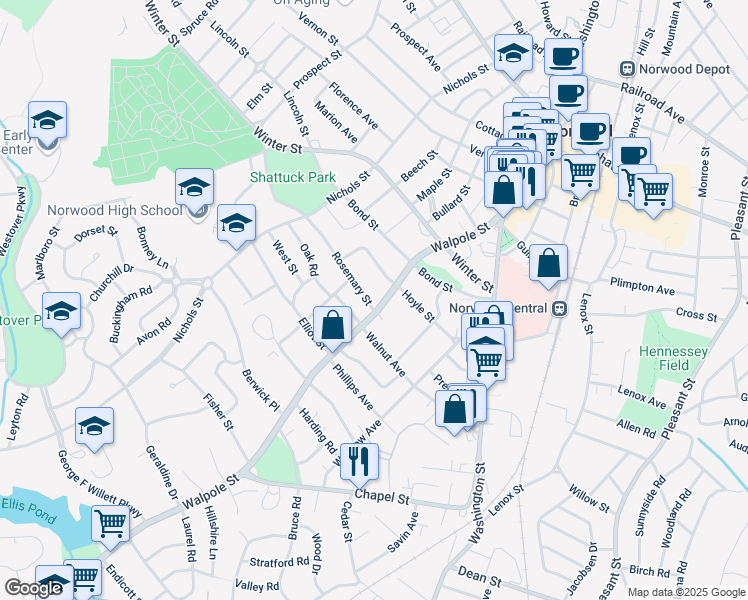Click the Cross St street label
The image size is (748, 600).
click(x=696, y=314)
